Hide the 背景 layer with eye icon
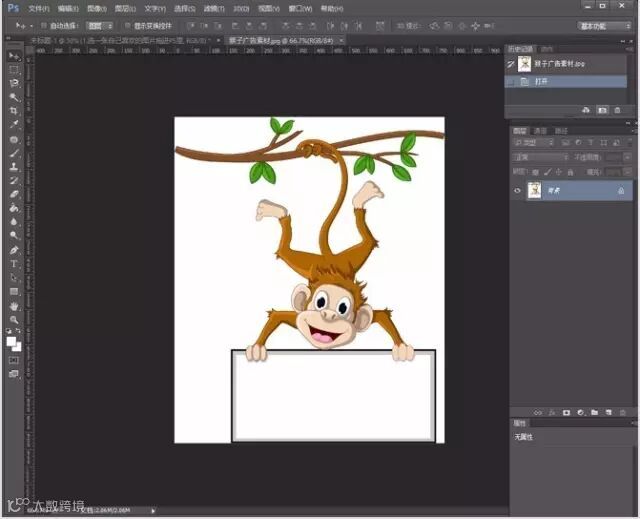 coord(518,190)
